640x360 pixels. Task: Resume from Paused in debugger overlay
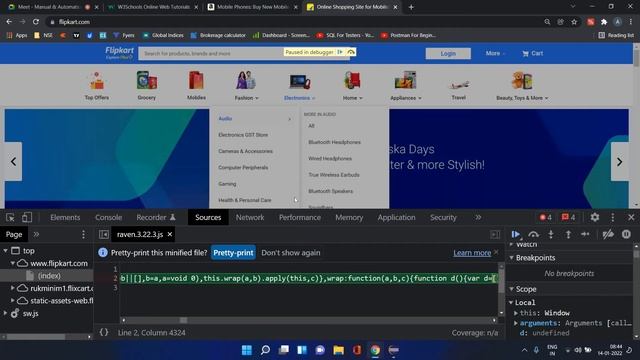[340, 52]
